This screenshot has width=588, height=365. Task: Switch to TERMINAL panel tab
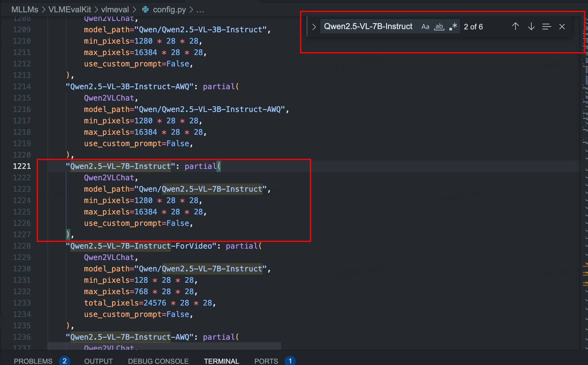[222, 361]
